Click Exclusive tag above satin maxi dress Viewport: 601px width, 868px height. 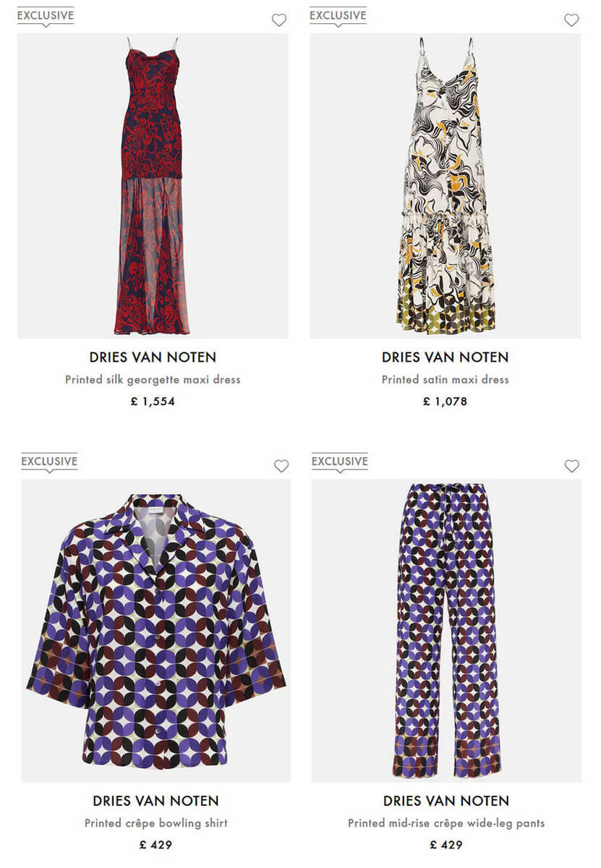click(338, 15)
